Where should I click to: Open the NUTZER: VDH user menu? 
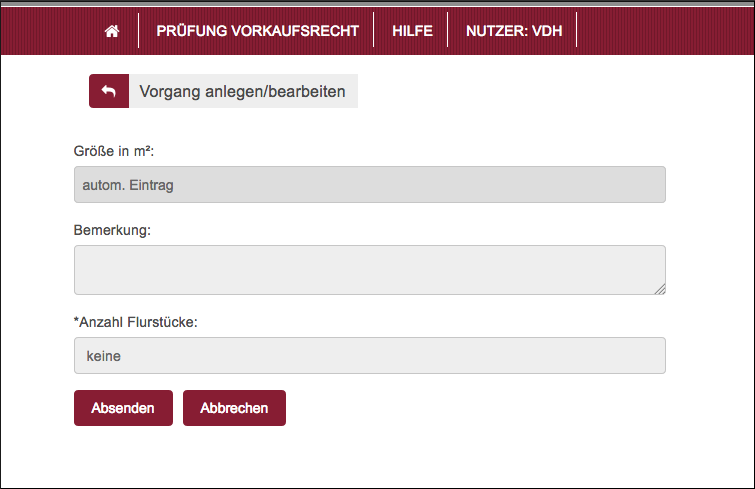[x=513, y=31]
